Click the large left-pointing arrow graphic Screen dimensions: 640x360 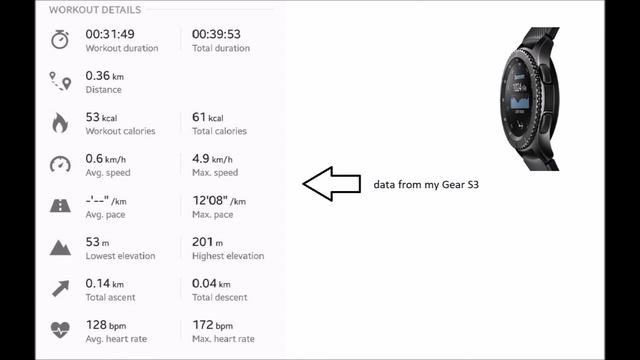click(x=332, y=184)
